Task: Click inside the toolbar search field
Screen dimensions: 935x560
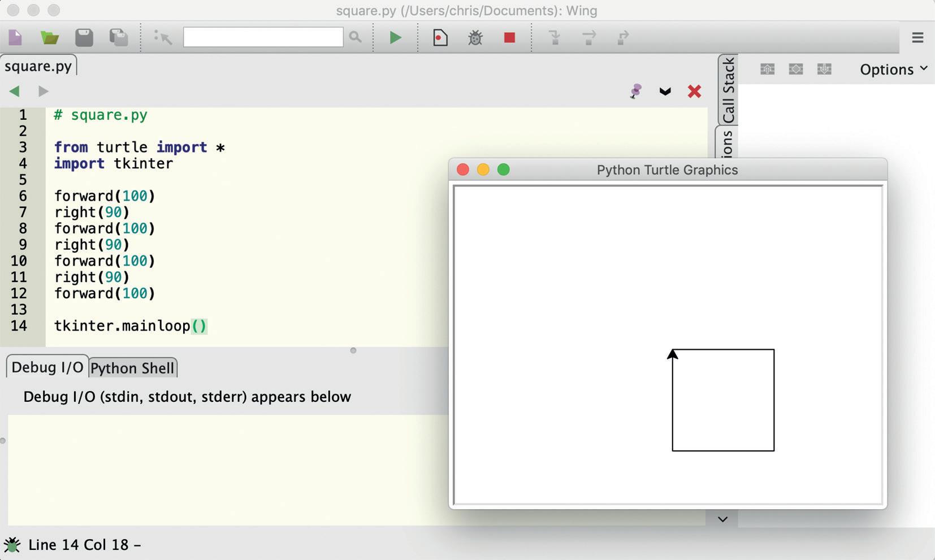Action: (263, 37)
